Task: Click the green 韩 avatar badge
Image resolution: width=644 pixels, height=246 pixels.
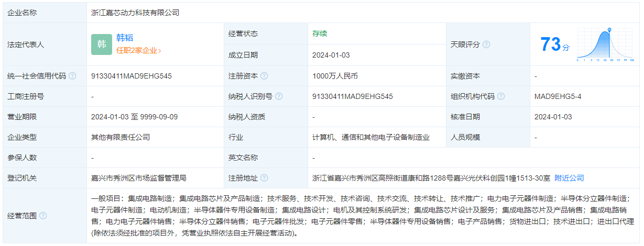Action: pos(102,44)
